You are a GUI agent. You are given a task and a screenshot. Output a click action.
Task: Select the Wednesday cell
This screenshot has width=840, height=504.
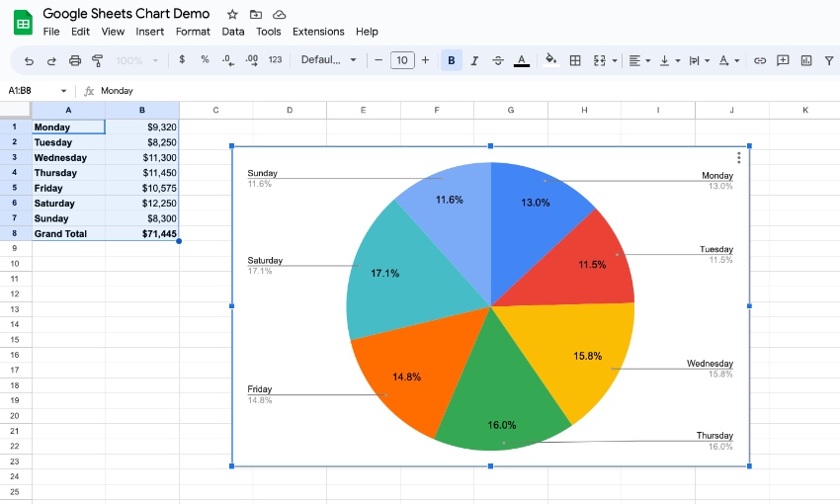tap(68, 157)
